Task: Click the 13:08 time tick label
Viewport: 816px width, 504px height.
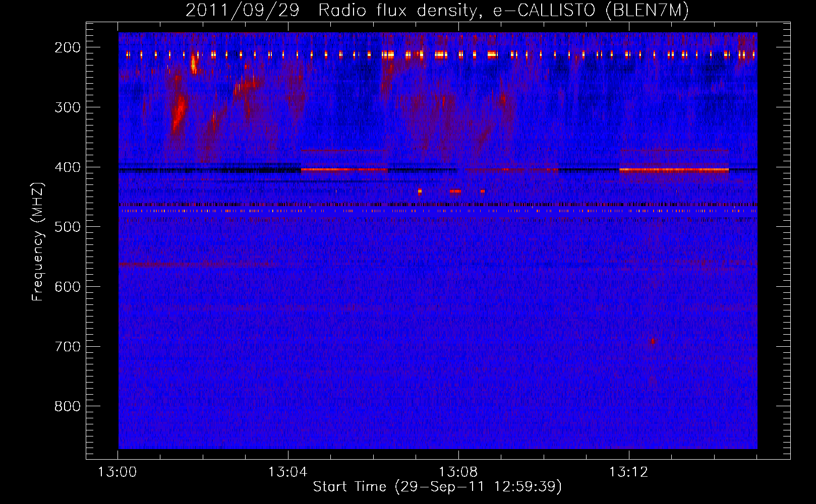Action: click(x=458, y=472)
